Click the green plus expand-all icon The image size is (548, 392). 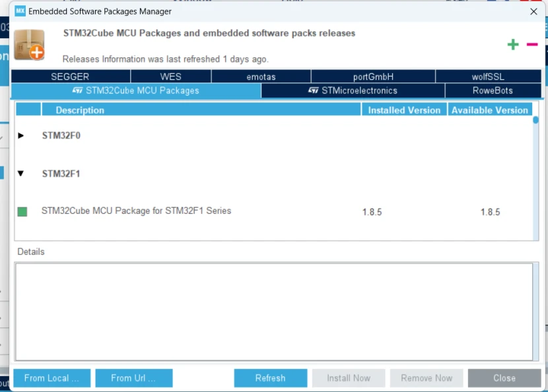click(513, 44)
